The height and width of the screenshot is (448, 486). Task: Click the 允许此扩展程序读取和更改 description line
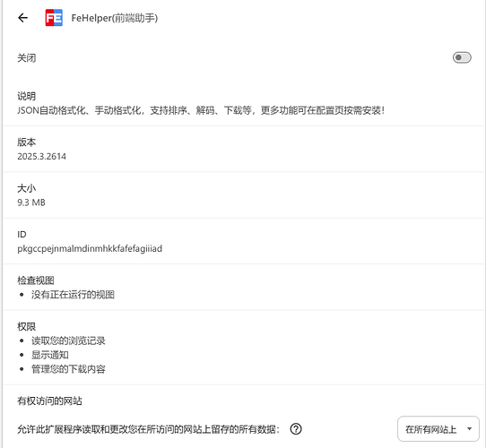[149, 429]
